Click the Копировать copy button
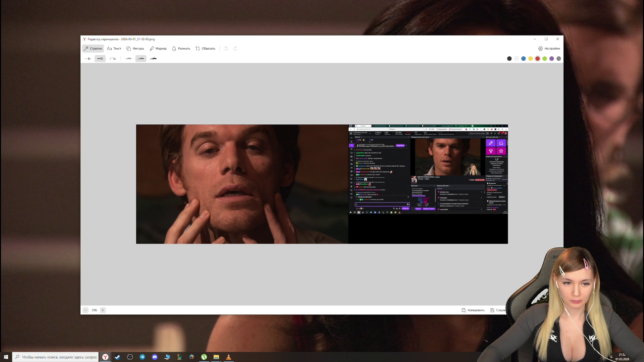This screenshot has height=362, width=644. coord(473,310)
